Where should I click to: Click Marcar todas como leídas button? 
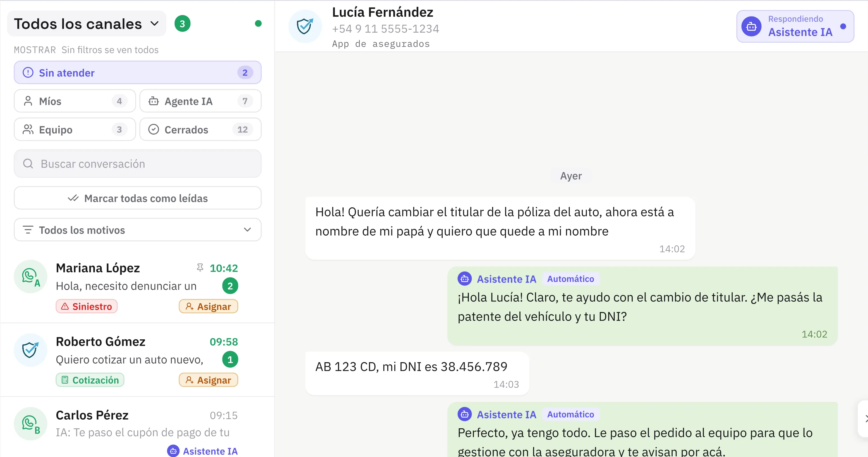138,198
